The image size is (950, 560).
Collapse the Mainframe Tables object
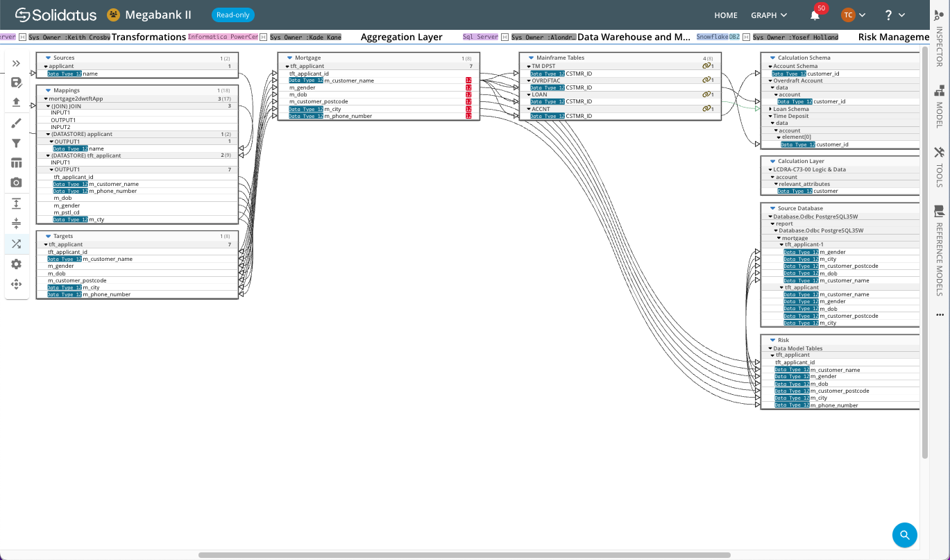[531, 58]
